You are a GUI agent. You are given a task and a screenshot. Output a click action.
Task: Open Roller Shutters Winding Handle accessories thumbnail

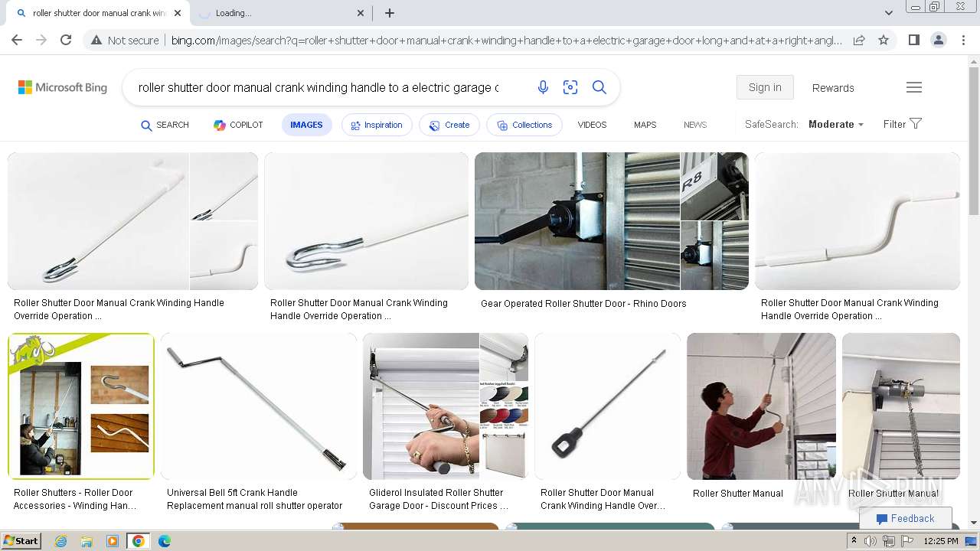(81, 406)
